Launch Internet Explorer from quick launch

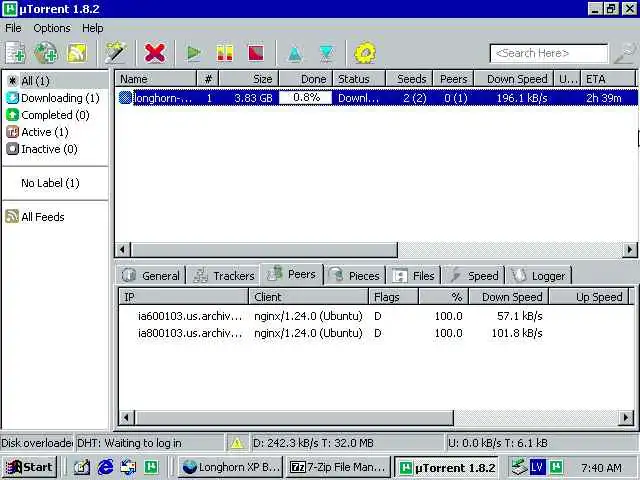coord(105,467)
